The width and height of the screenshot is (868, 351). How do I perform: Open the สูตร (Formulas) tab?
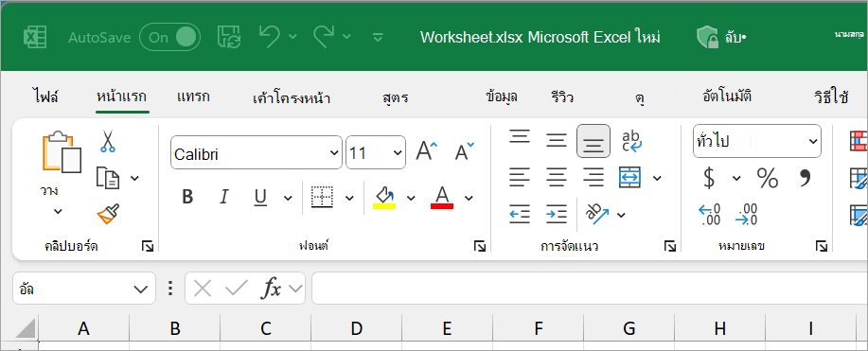396,98
